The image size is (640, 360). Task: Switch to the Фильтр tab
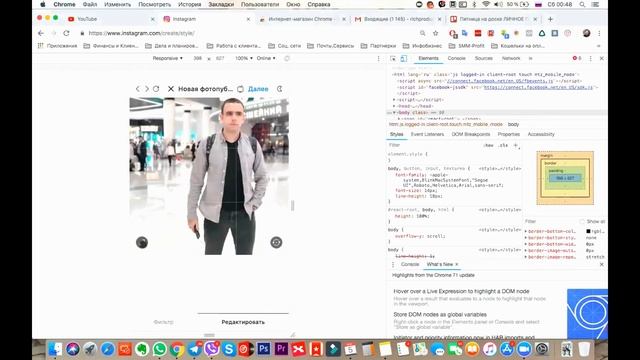[x=163, y=322]
